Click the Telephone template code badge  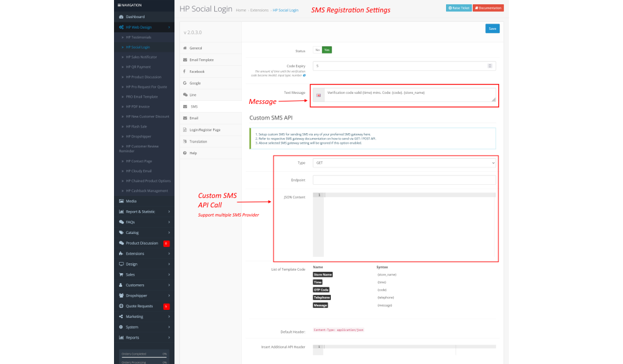[x=322, y=297]
